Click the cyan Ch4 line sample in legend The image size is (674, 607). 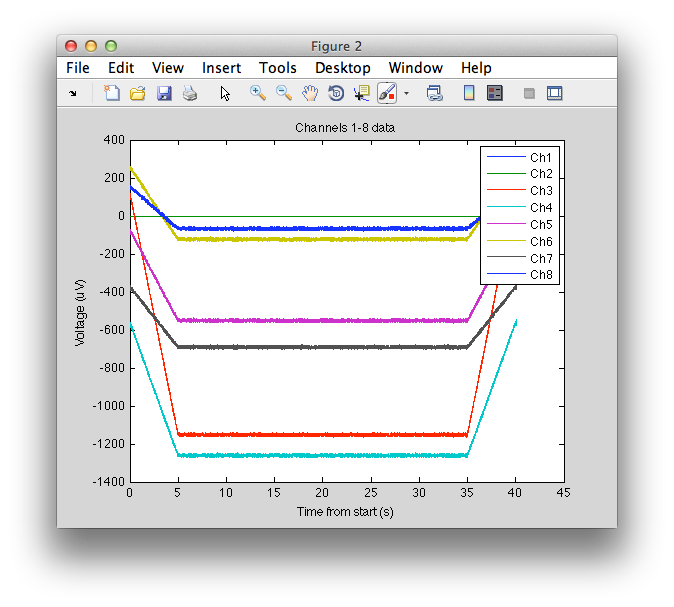click(x=506, y=207)
